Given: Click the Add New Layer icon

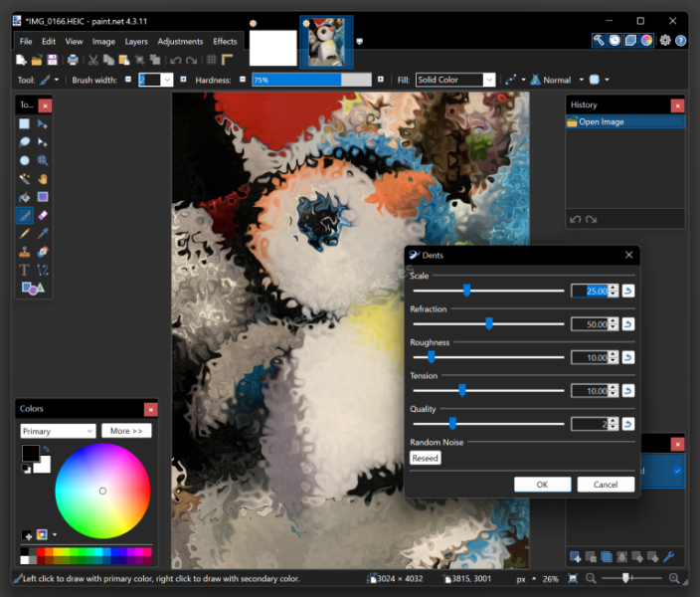Looking at the screenshot, I should coord(576,556).
